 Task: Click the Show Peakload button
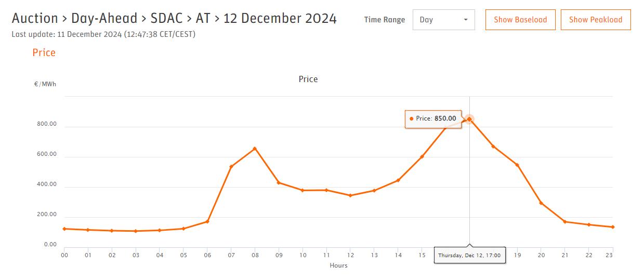pos(596,20)
